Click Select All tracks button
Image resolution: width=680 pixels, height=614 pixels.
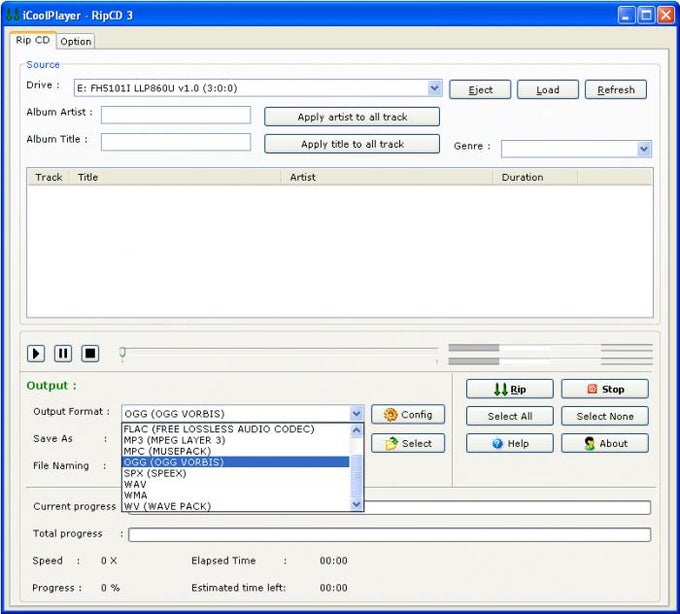(510, 416)
